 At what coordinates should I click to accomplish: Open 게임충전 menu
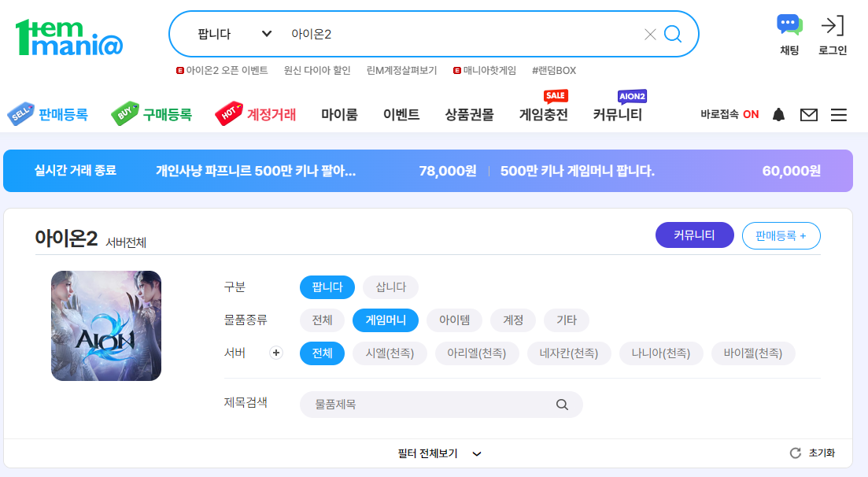coord(544,115)
